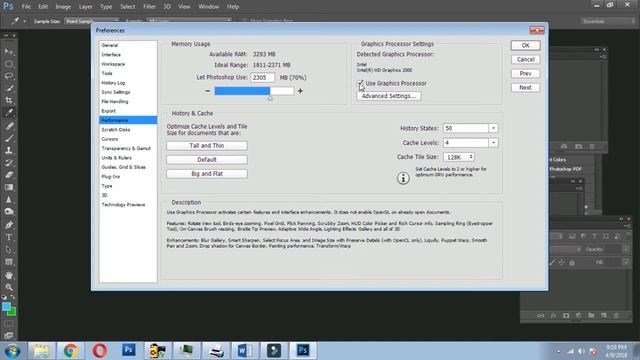
Task: Open the Layer menu
Action: coord(85,7)
